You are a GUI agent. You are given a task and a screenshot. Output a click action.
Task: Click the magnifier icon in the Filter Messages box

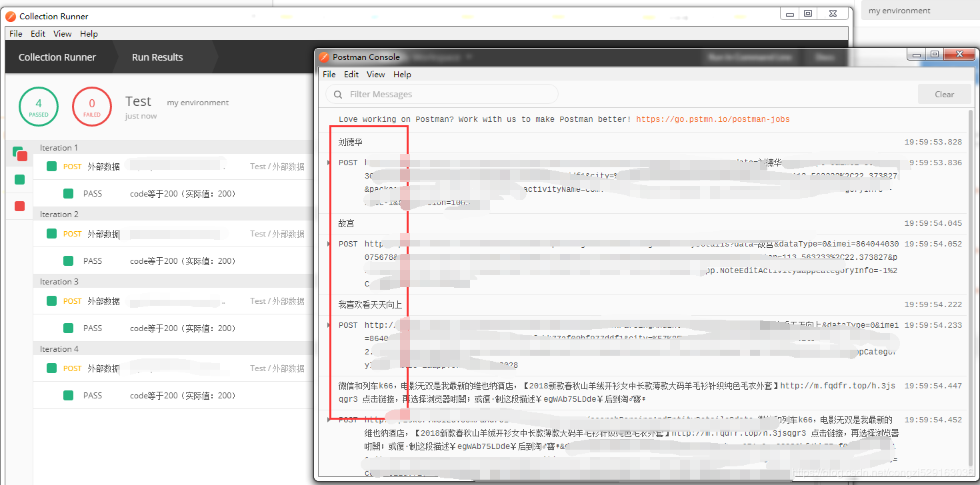[338, 95]
